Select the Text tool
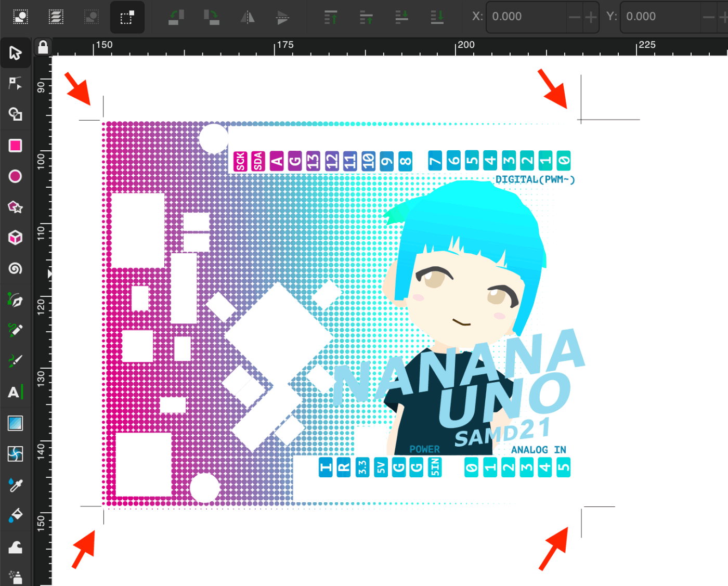 16,392
